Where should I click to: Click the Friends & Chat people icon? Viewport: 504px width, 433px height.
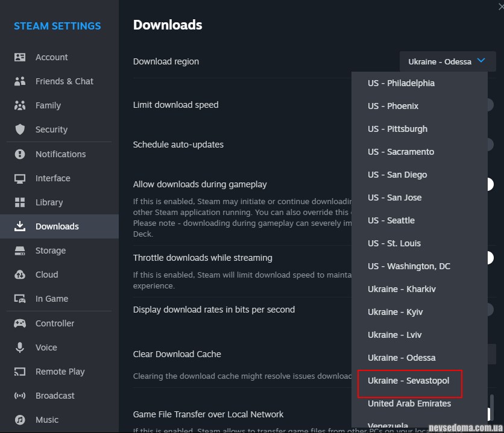point(20,81)
